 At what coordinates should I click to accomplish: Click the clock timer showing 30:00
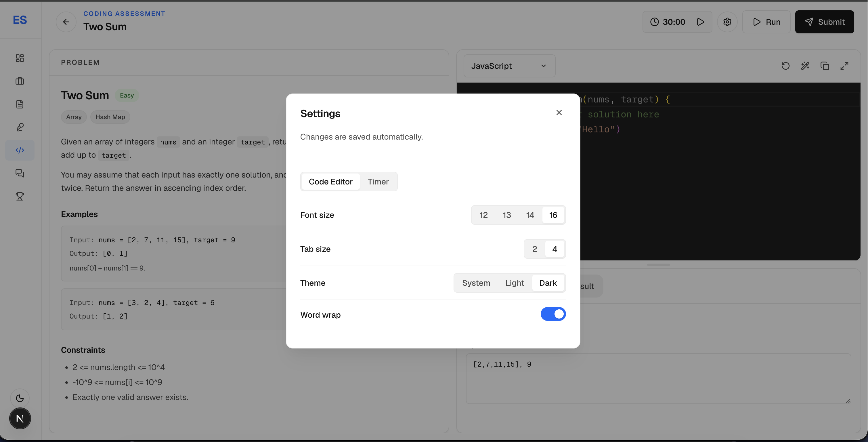pyautogui.click(x=668, y=22)
